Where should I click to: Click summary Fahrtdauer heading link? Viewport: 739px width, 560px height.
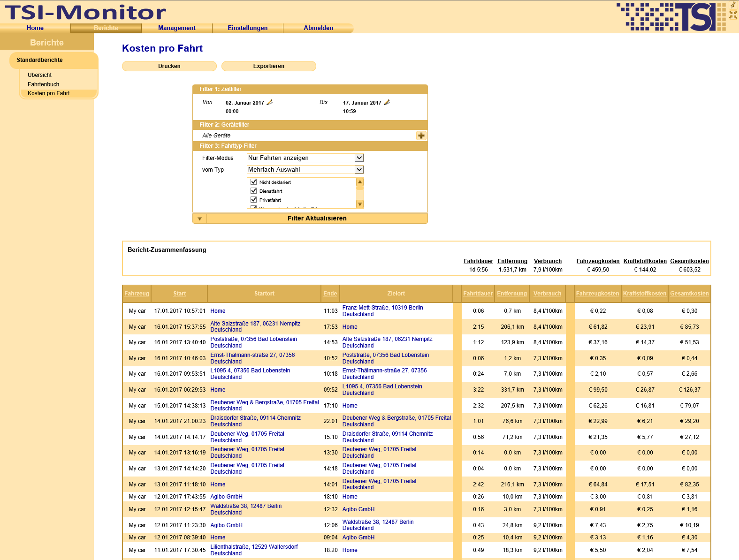[478, 261]
